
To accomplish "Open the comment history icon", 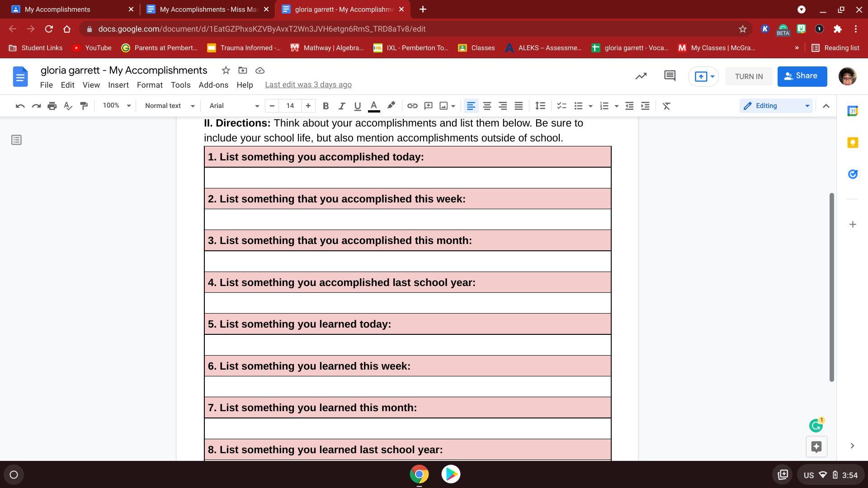I will (670, 76).
